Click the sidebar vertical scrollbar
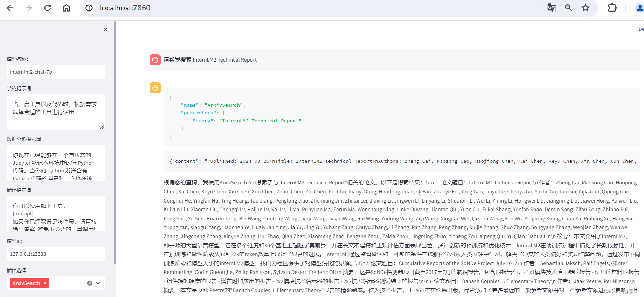The height and width of the screenshot is (297, 644). pos(115,143)
